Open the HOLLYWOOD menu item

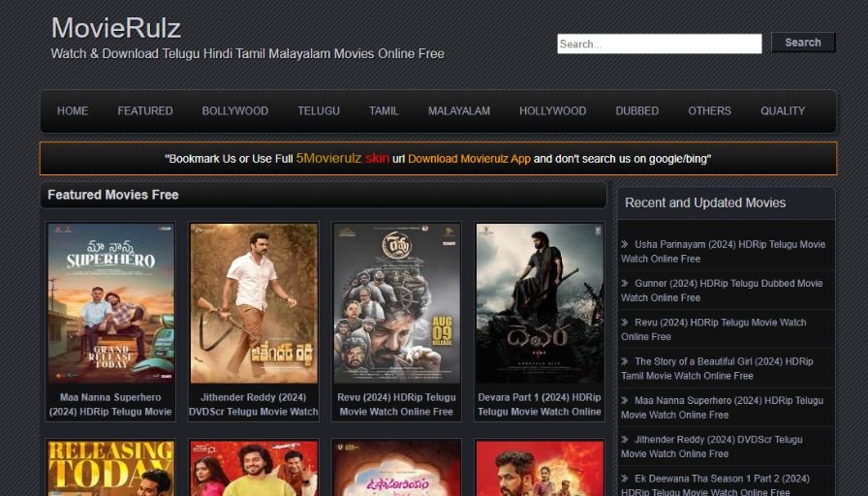point(552,110)
